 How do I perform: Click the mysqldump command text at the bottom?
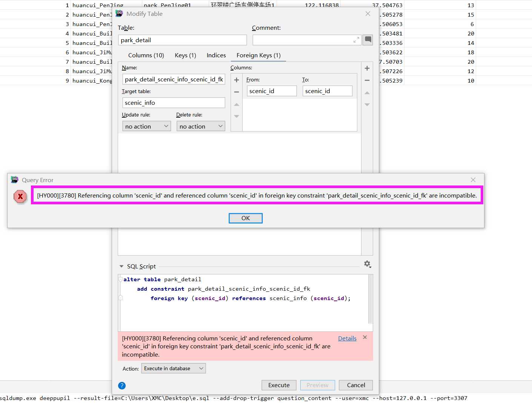tap(234, 398)
